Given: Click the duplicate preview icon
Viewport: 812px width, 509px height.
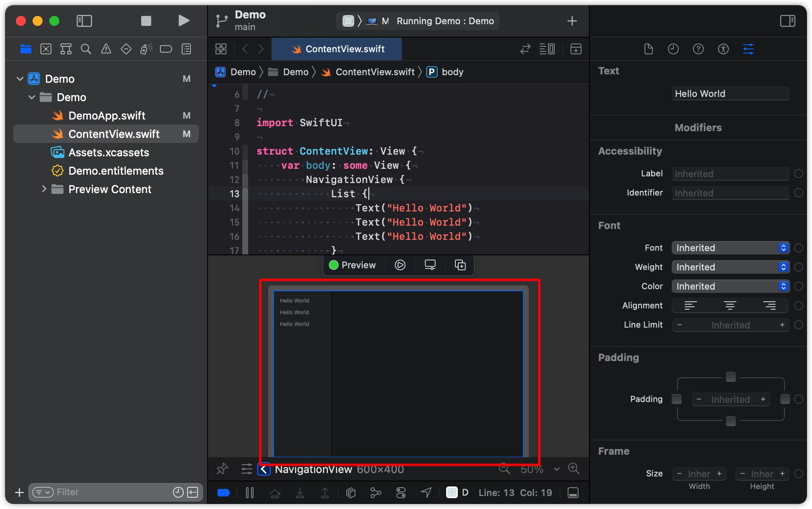Looking at the screenshot, I should click(460, 265).
